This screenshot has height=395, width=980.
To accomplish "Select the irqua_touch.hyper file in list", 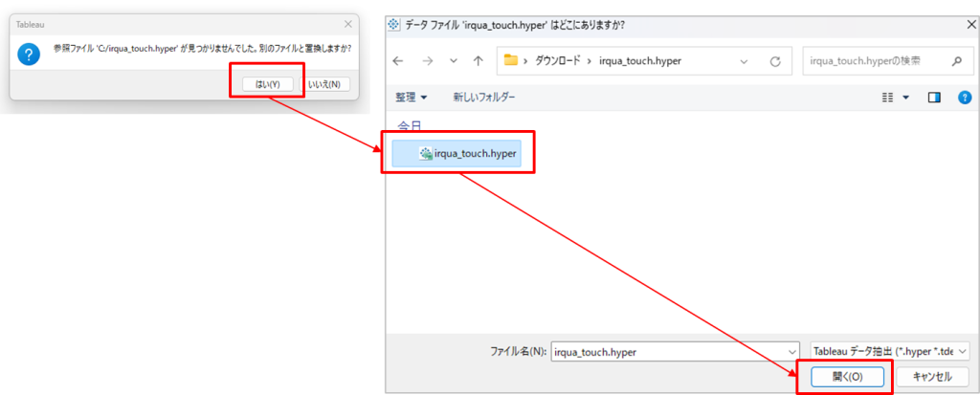I will (x=469, y=152).
